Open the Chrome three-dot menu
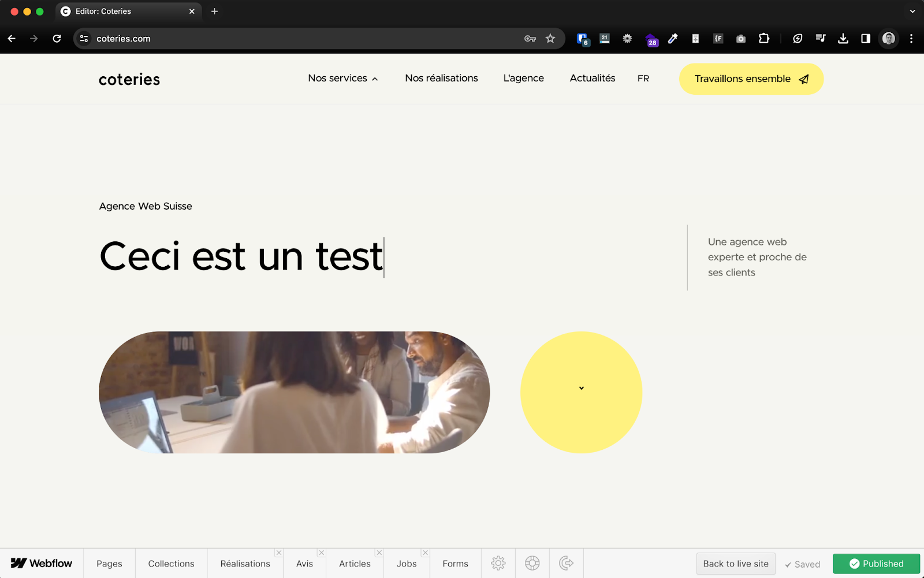924x578 pixels. tap(911, 39)
